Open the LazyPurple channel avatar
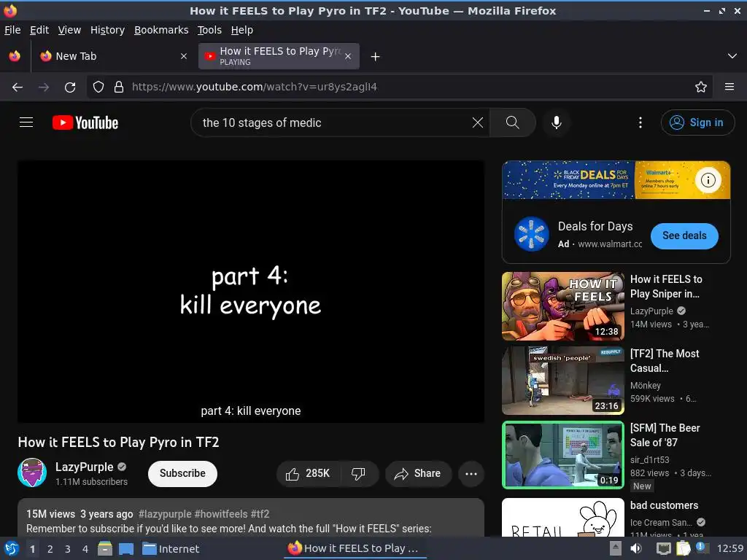Viewport: 747px width, 560px height. [32, 472]
